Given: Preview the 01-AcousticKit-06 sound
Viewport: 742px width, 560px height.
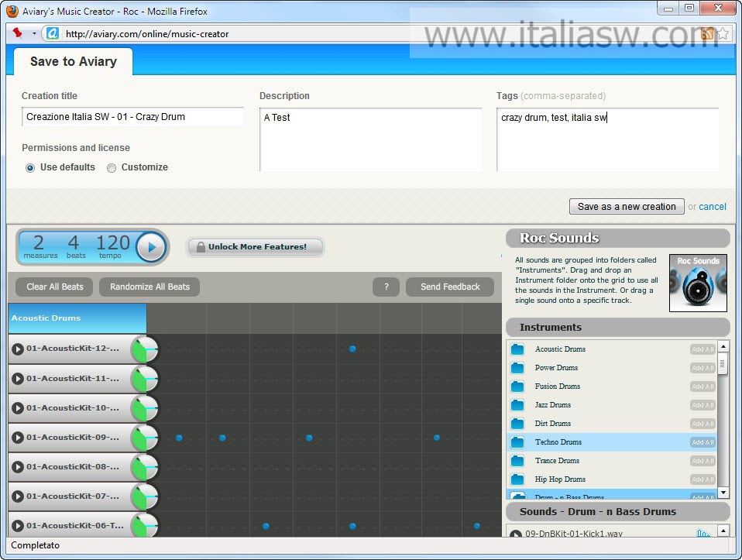Looking at the screenshot, I should 18,525.
